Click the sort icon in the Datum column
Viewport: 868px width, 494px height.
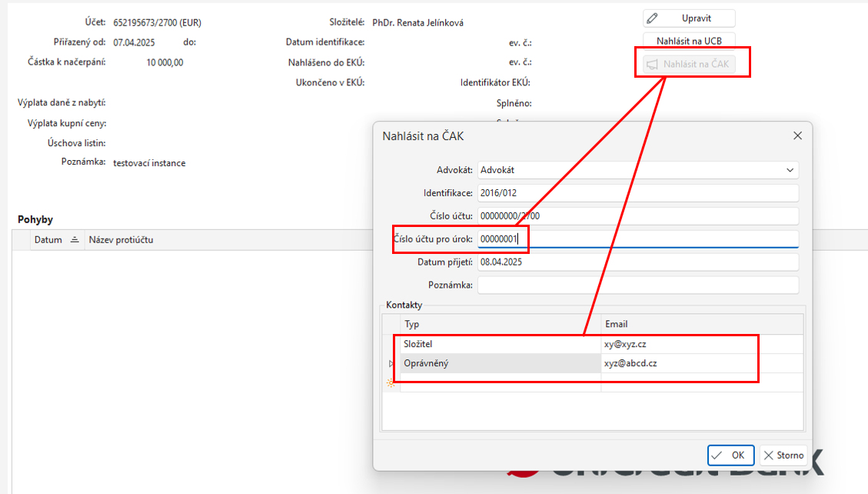pos(75,240)
